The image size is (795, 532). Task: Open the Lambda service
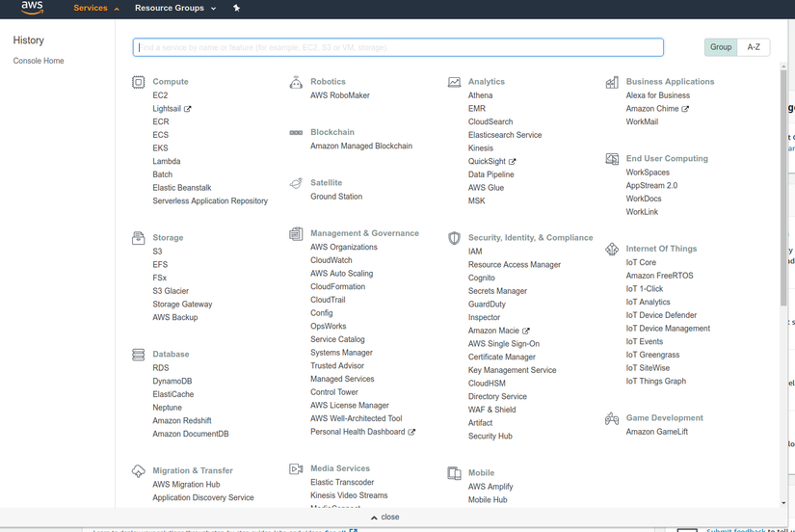click(167, 161)
